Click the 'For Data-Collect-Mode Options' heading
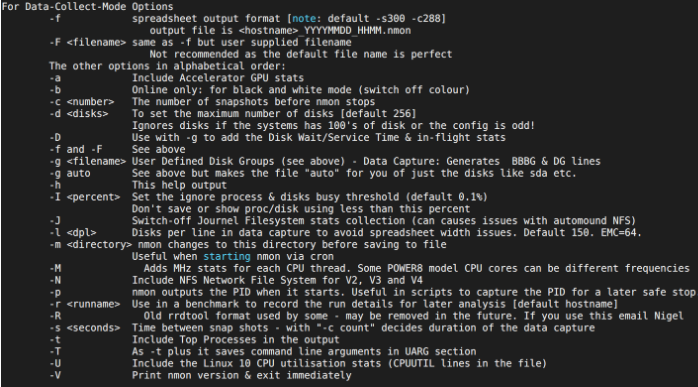The image size is (698, 387). click(88, 7)
